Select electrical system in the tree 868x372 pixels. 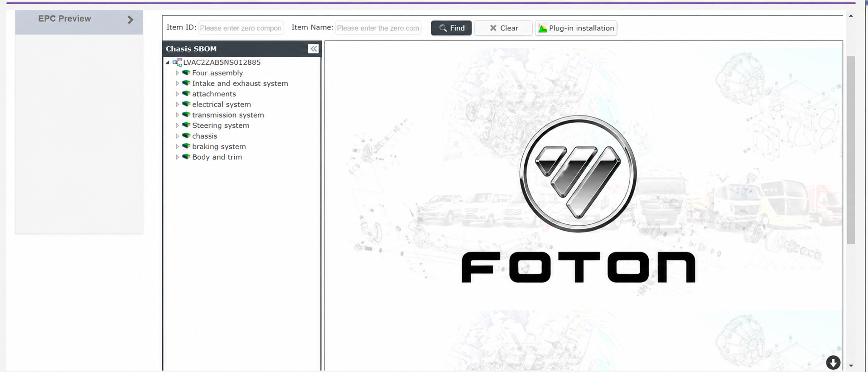point(222,105)
